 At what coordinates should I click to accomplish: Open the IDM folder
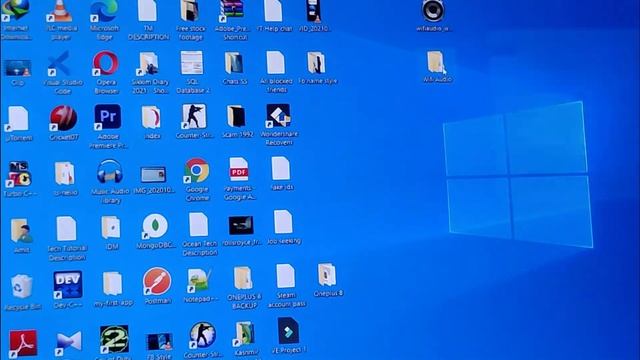pyautogui.click(x=111, y=228)
